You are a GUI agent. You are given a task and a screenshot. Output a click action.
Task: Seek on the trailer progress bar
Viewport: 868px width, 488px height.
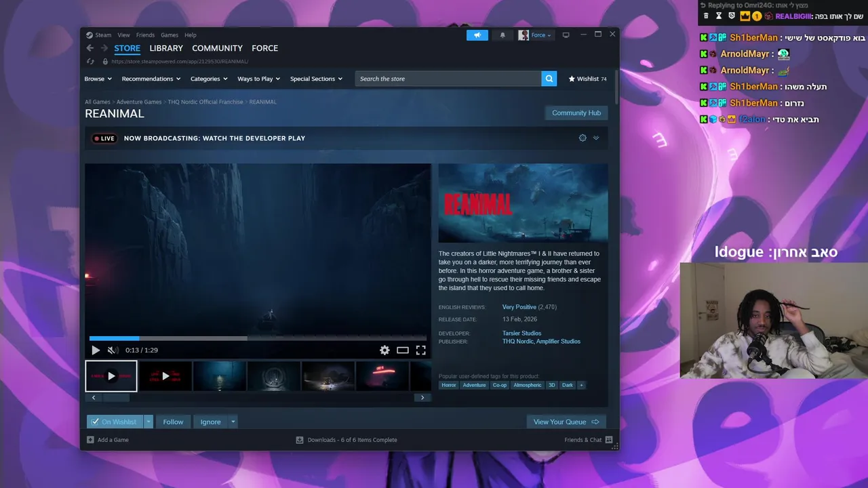pyautogui.click(x=258, y=338)
